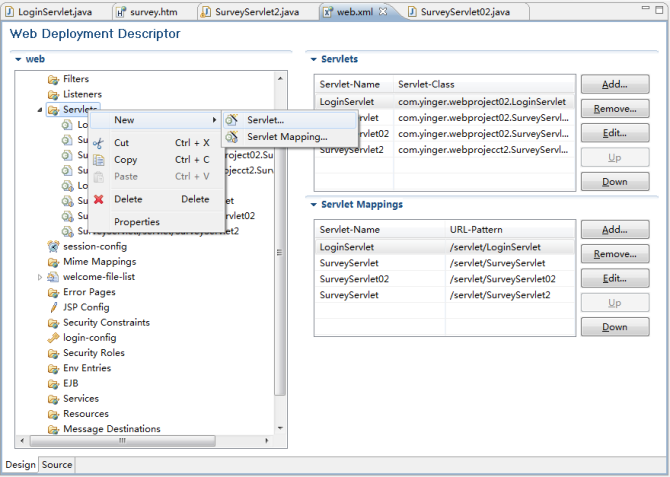Switch to Source tab at bottom
The image size is (670, 477).
(57, 465)
